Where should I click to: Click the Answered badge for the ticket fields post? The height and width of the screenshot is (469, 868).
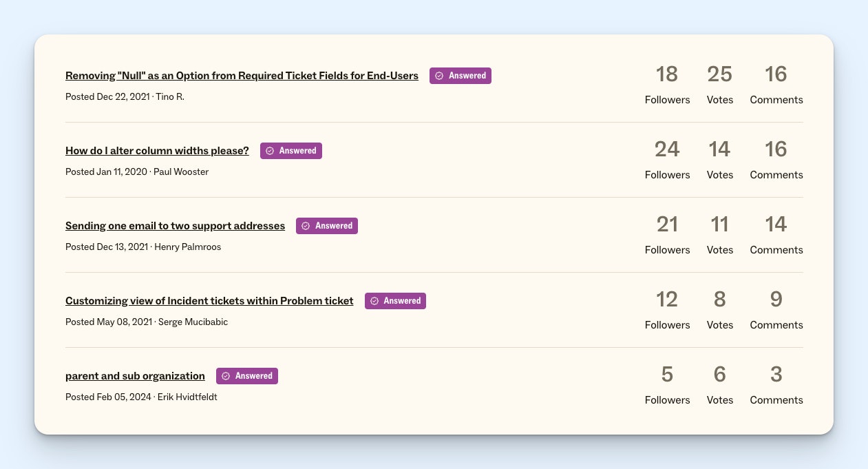pos(461,76)
